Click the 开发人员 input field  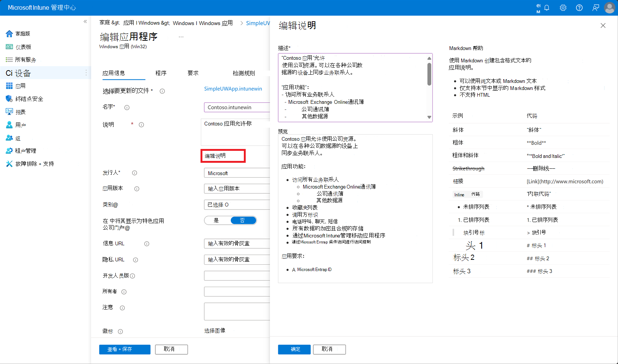[x=237, y=276]
